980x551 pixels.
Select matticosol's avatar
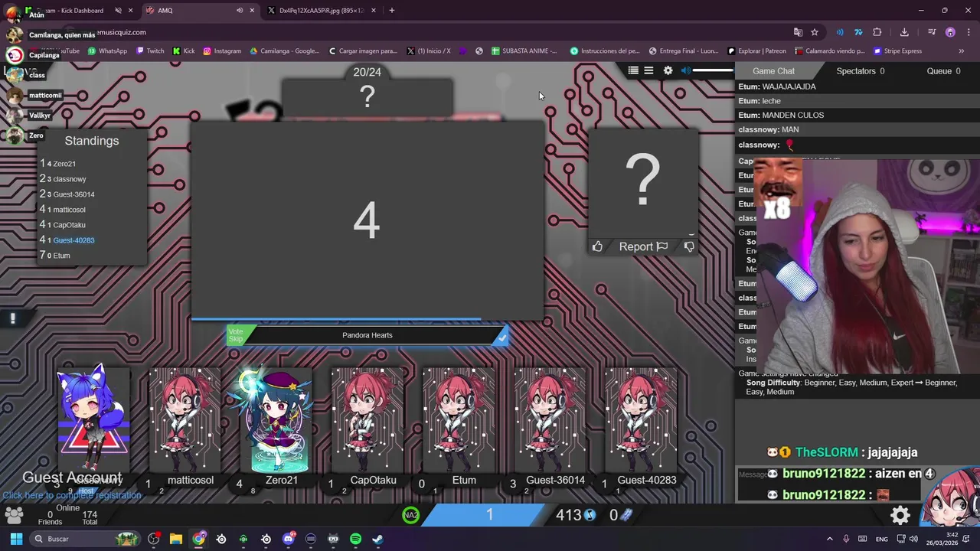(185, 421)
